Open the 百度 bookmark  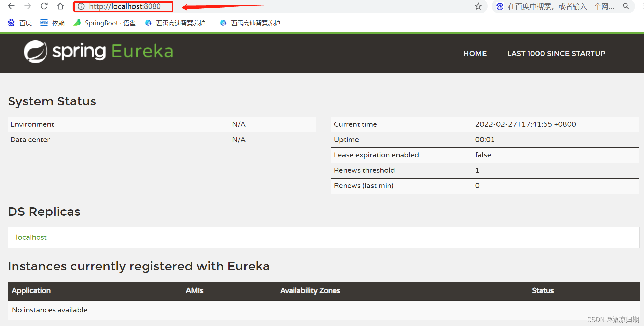pos(20,23)
